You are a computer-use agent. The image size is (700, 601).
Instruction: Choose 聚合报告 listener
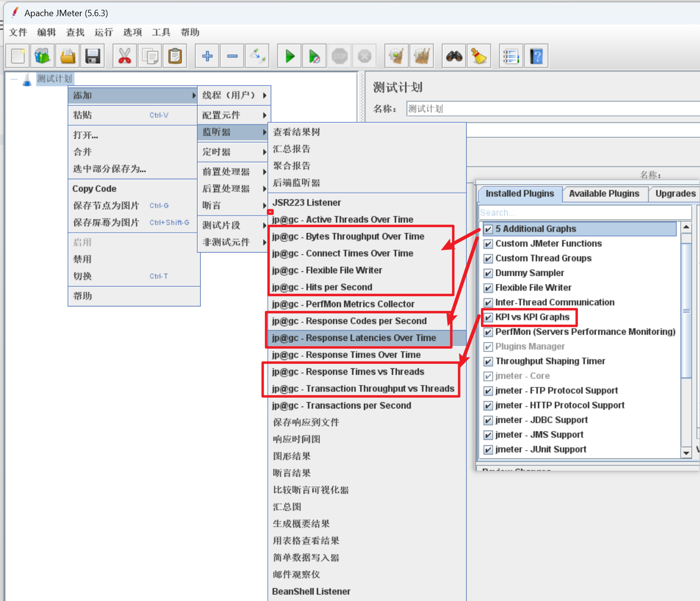(367, 166)
